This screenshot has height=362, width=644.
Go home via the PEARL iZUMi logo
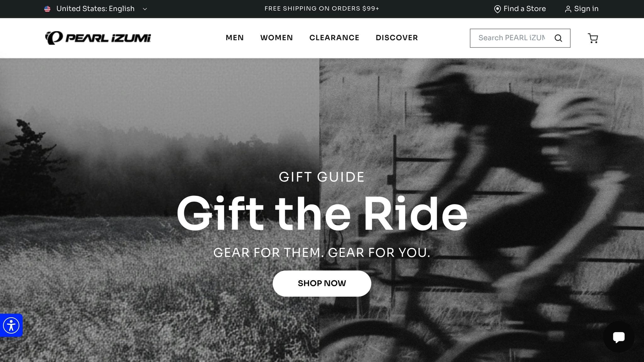point(98,38)
